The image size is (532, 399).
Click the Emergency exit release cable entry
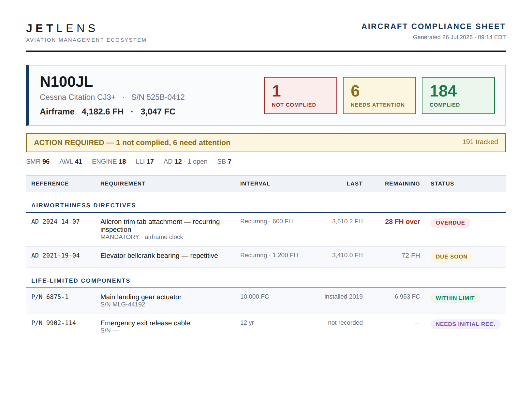pos(145,323)
